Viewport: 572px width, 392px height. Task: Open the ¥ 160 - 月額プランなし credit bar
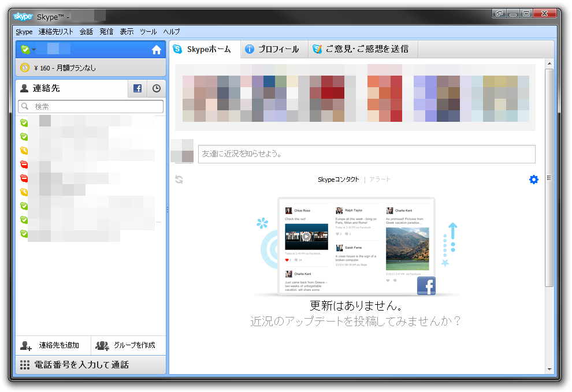(x=91, y=68)
